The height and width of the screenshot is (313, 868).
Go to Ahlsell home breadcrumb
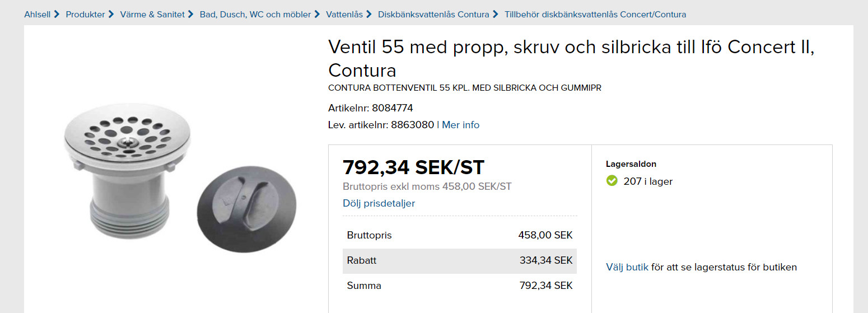coord(37,15)
